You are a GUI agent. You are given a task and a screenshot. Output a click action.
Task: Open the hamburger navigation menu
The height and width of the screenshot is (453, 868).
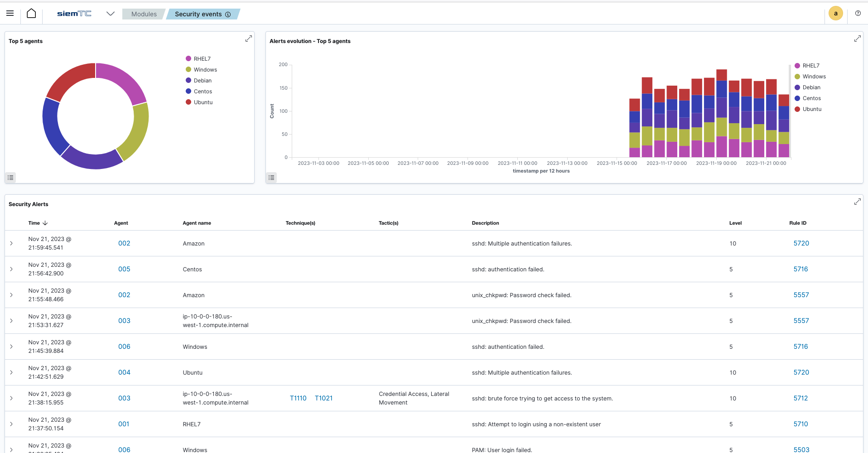10,14
